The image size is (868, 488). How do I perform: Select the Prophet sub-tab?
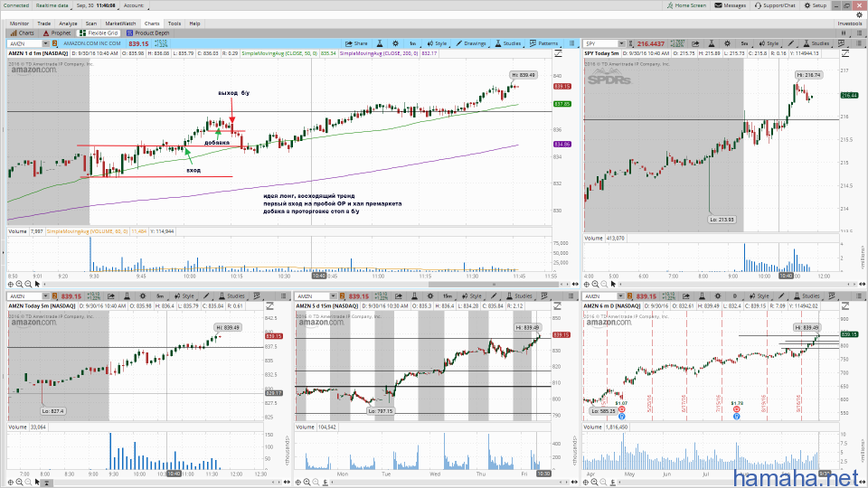pyautogui.click(x=58, y=33)
